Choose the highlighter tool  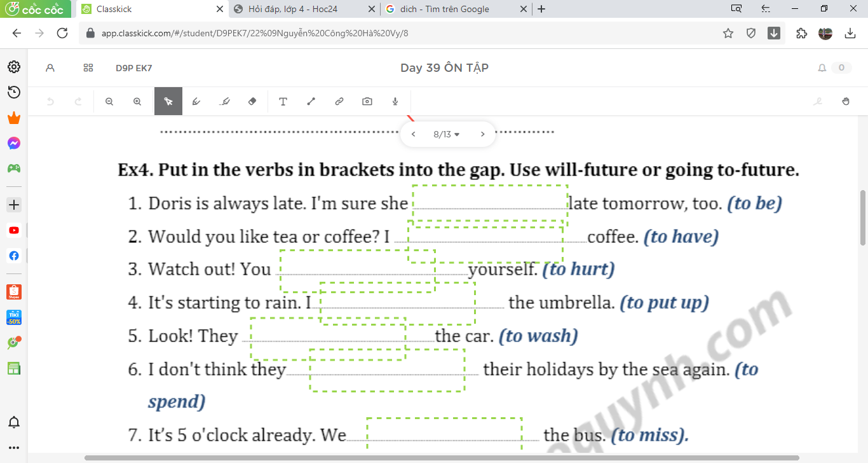pyautogui.click(x=224, y=101)
